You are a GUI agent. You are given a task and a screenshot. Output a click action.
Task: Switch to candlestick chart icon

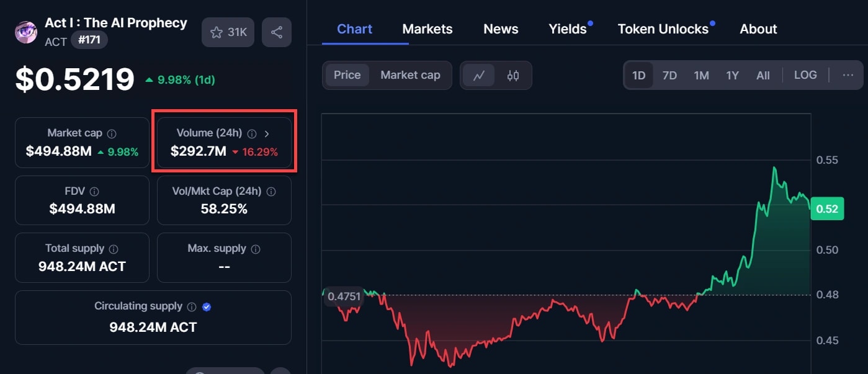[x=513, y=76]
